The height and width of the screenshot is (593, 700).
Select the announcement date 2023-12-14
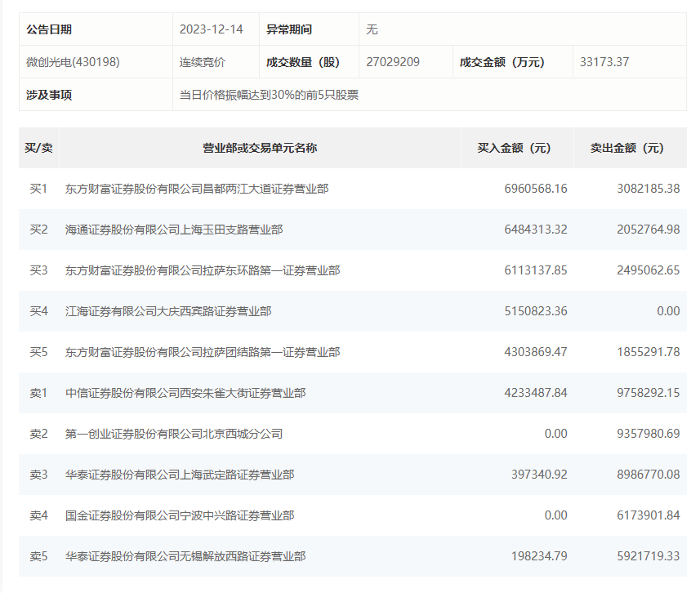pos(212,29)
